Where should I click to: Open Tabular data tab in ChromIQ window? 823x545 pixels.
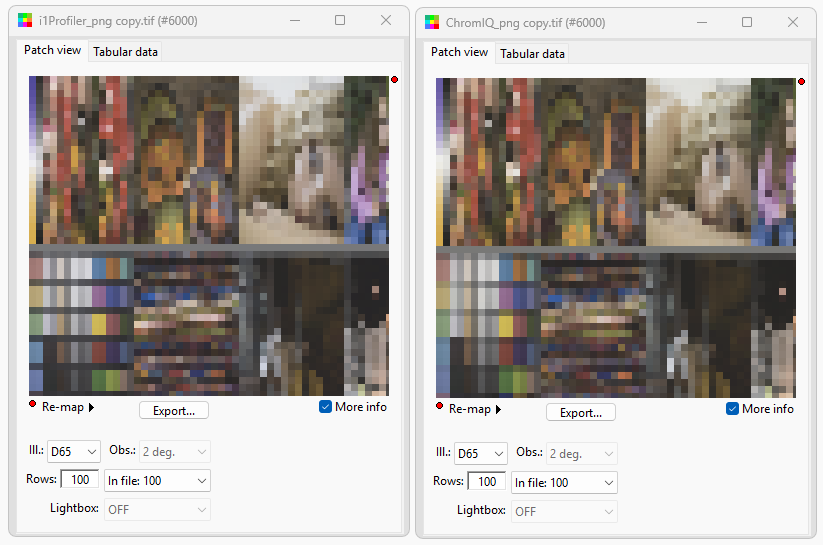pos(532,54)
